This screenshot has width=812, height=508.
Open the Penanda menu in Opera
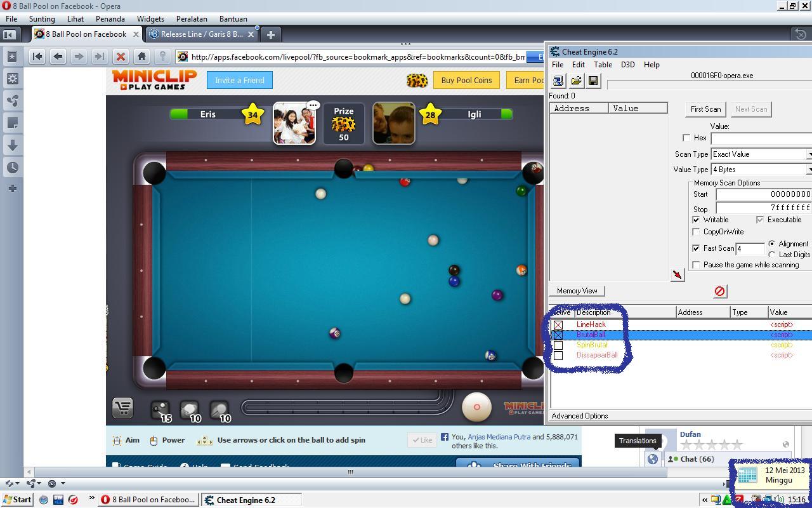point(110,19)
